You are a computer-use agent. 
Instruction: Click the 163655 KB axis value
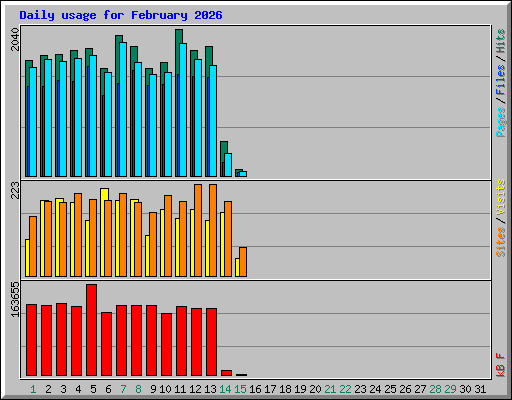(15, 299)
